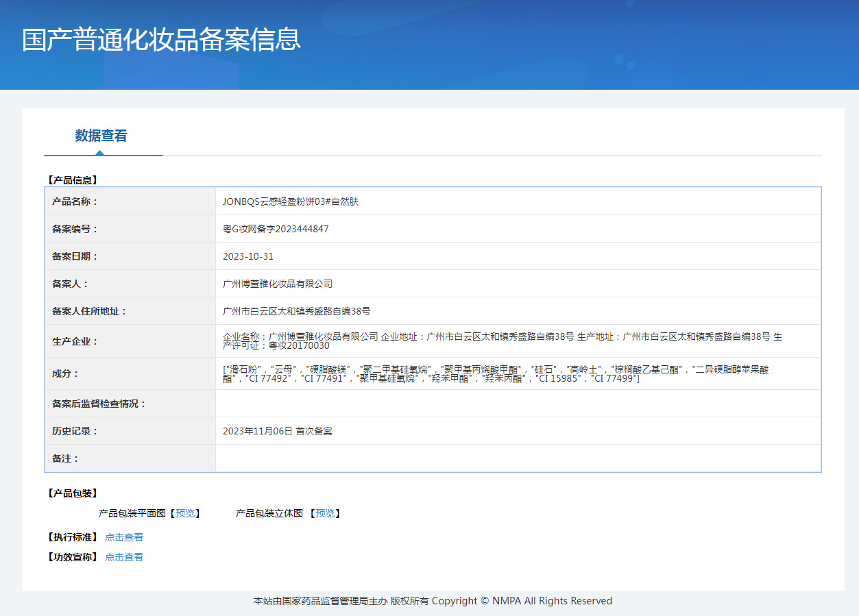Open 点击查看 link for 功效宣称

click(124, 557)
